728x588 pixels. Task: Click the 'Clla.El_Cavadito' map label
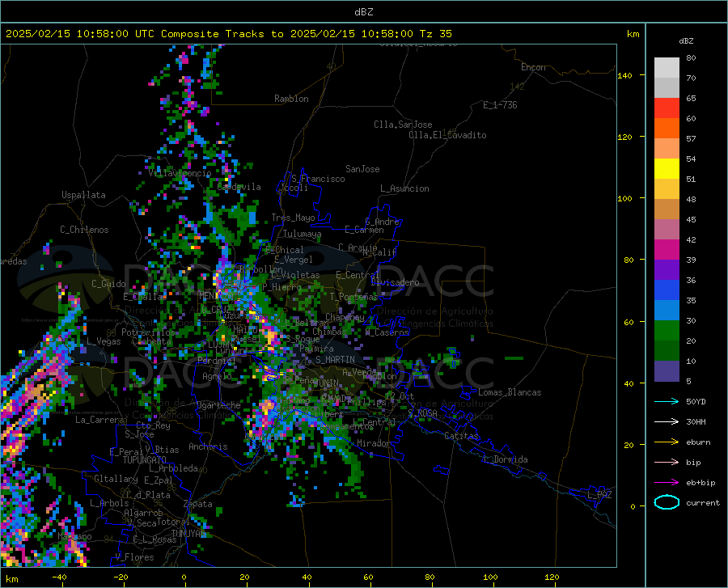pyautogui.click(x=447, y=135)
